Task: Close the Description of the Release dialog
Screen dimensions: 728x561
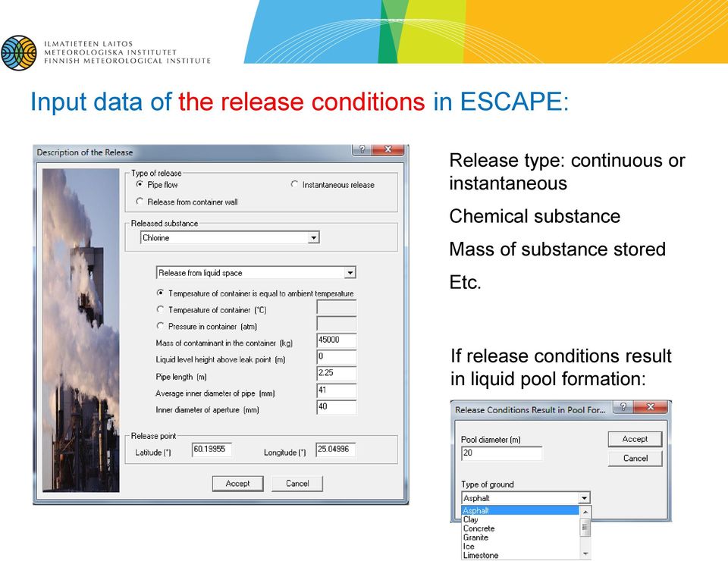Action: point(388,149)
